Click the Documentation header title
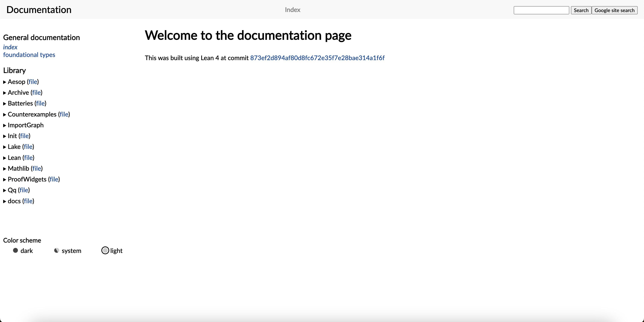 [x=39, y=10]
